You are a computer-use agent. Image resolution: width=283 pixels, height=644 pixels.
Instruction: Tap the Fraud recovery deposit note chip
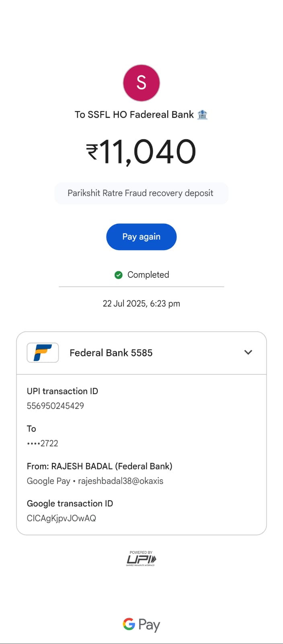click(141, 193)
